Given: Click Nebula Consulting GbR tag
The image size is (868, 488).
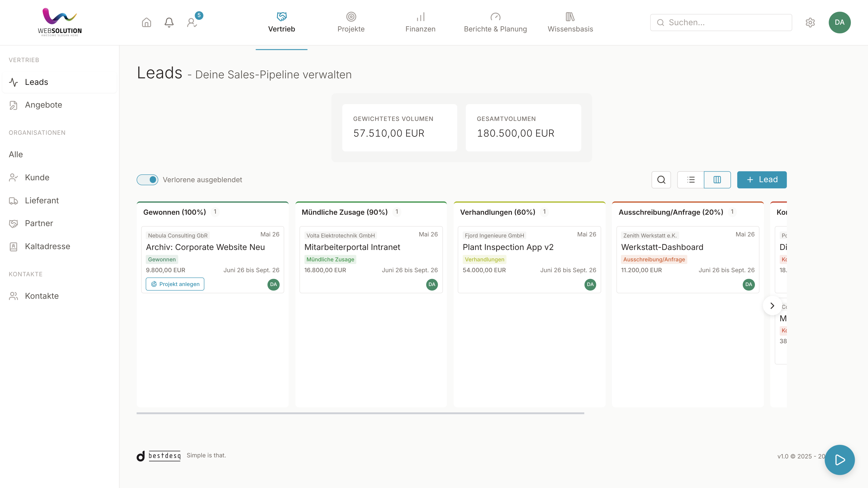Looking at the screenshot, I should [x=178, y=236].
